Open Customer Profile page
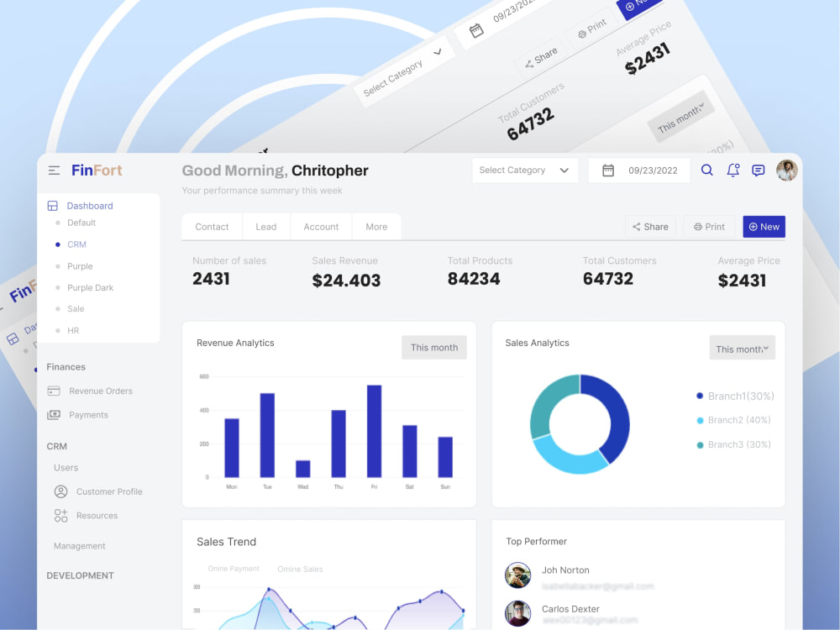Viewport: 840px width, 630px height. 109,491
